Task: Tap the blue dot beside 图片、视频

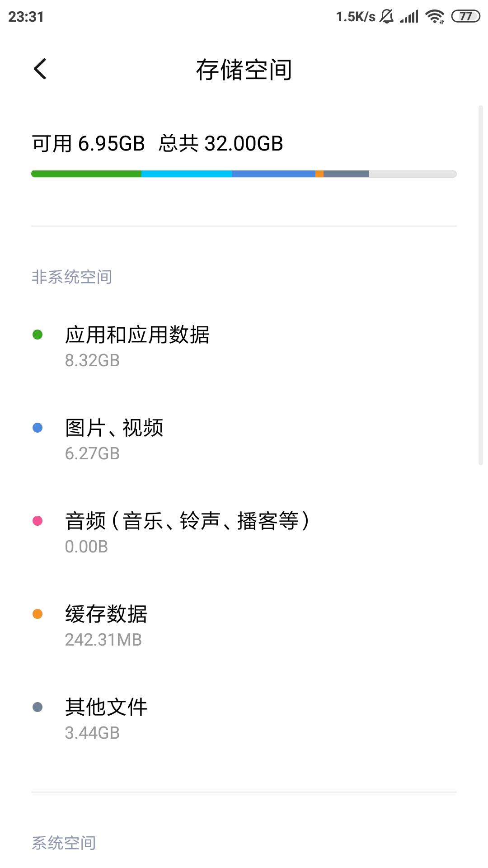Action: point(38,428)
